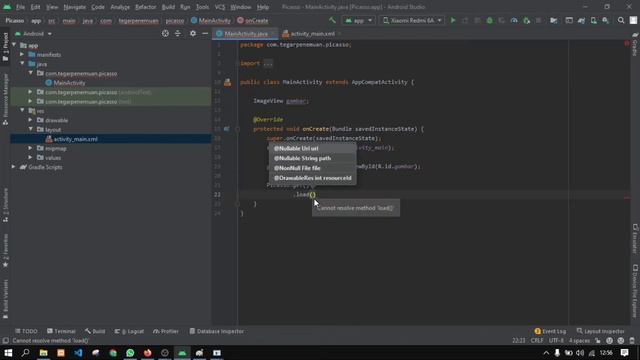Open WhatsApp from the taskbar
The image size is (640, 360).
[130, 353]
